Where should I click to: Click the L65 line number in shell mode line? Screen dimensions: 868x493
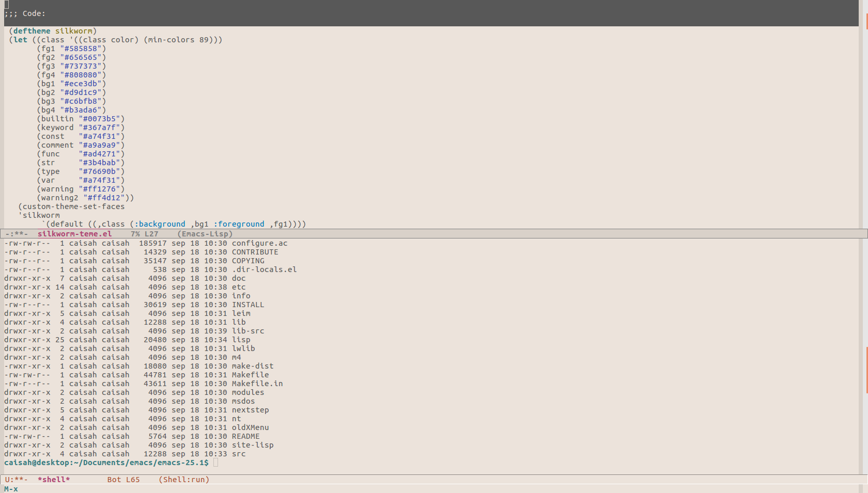(x=133, y=480)
